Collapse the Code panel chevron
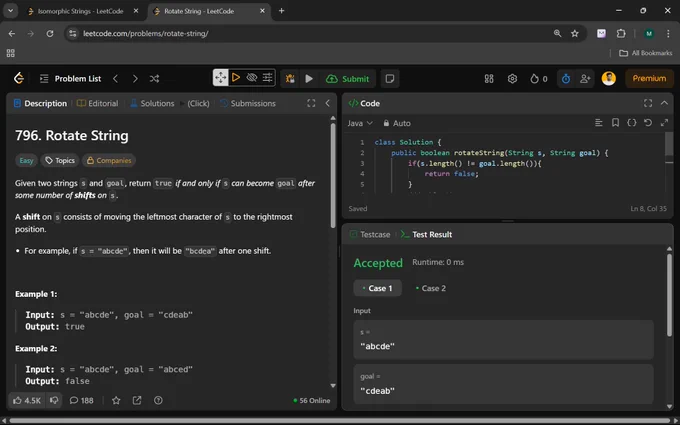The height and width of the screenshot is (425, 680). pos(664,103)
